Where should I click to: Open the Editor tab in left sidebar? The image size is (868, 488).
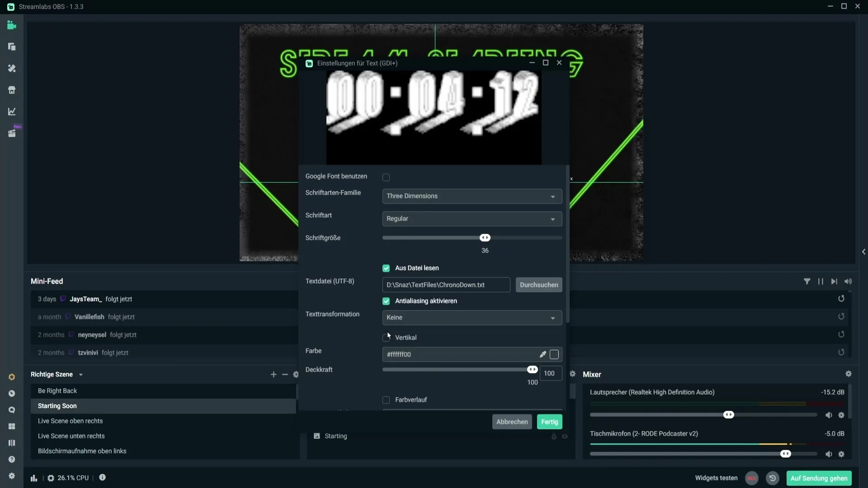tap(12, 25)
